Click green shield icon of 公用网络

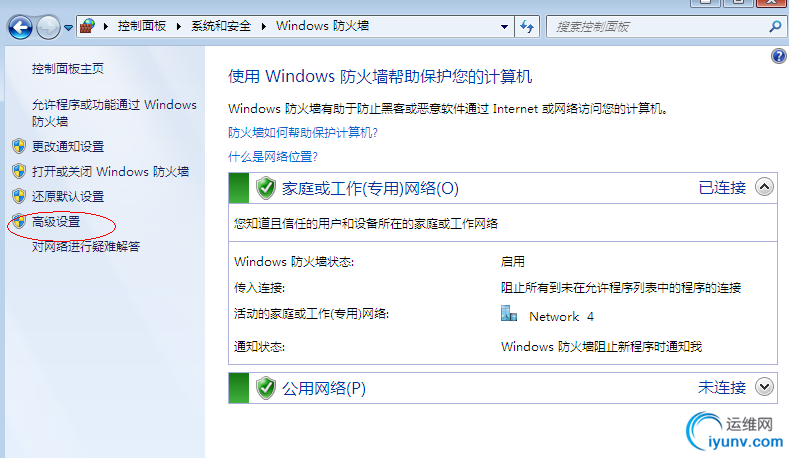point(266,388)
